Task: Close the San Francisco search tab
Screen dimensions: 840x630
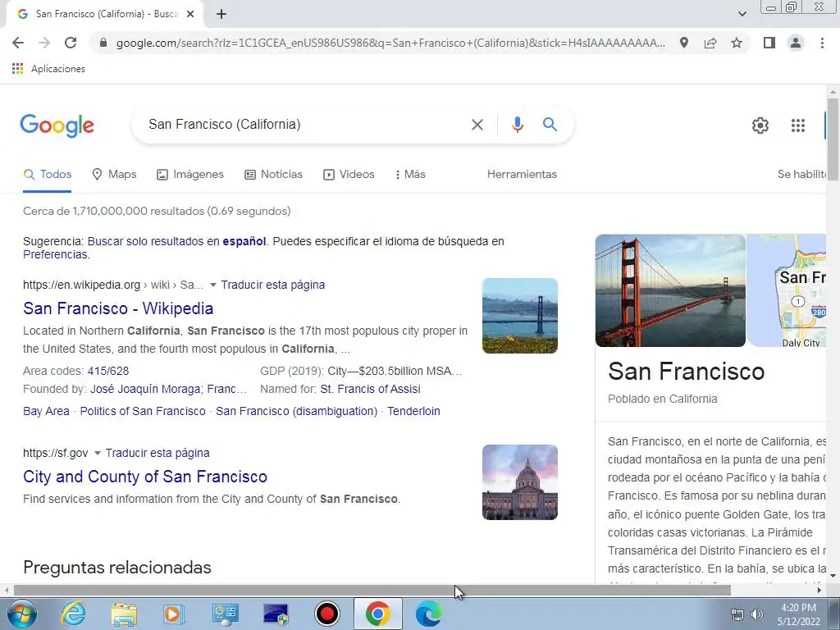Action: 190,15
